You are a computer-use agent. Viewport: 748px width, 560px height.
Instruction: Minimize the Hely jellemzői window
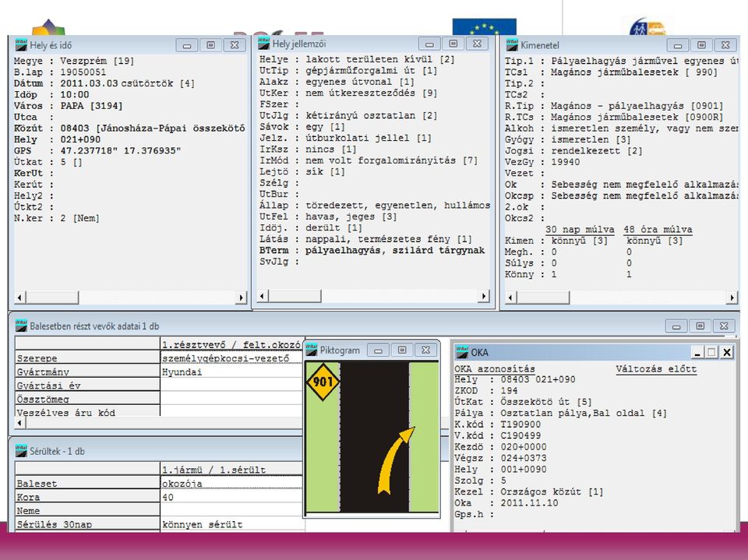point(429,44)
